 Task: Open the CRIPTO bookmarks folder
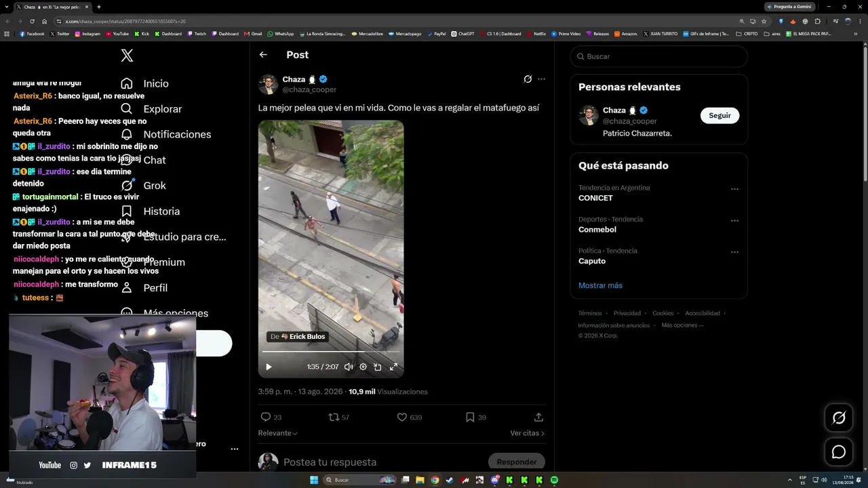[x=747, y=34]
